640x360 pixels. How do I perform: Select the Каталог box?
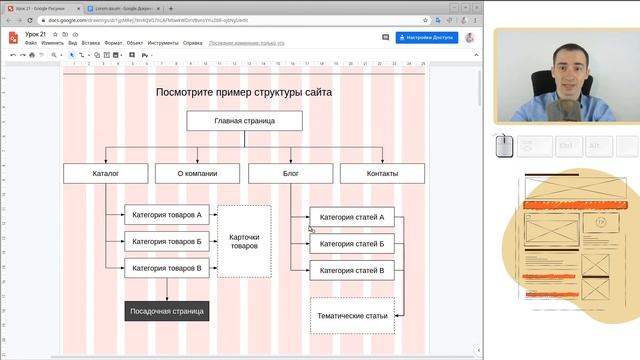[x=106, y=173]
